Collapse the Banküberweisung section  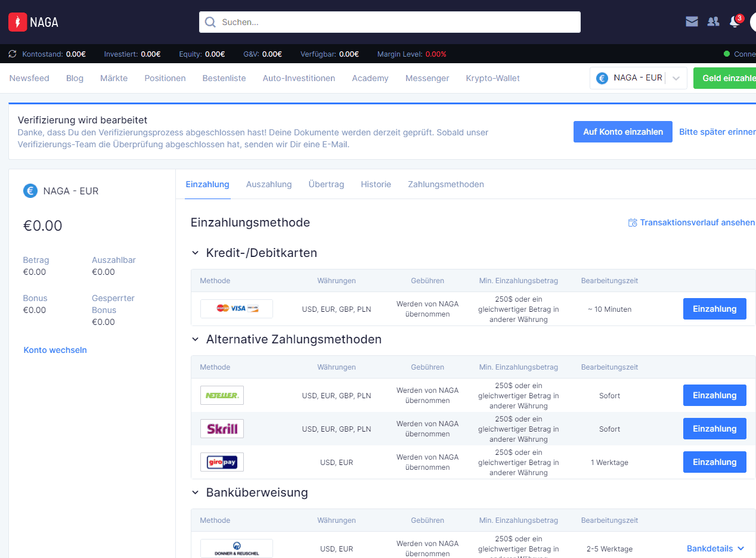tap(195, 492)
